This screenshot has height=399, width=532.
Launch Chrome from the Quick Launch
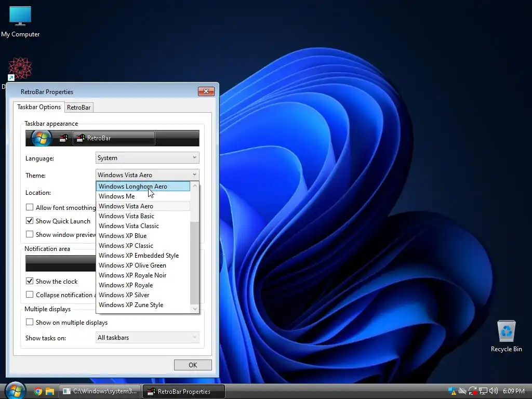point(38,392)
